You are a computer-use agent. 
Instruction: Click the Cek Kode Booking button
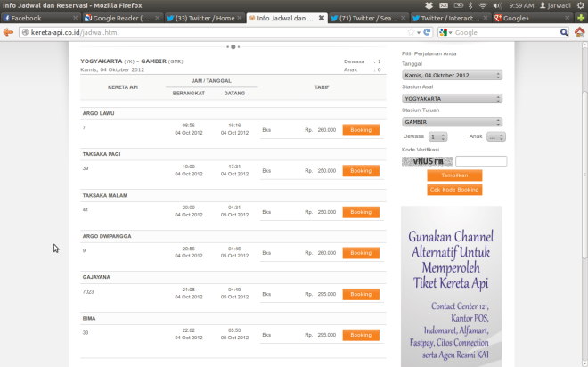(454, 190)
